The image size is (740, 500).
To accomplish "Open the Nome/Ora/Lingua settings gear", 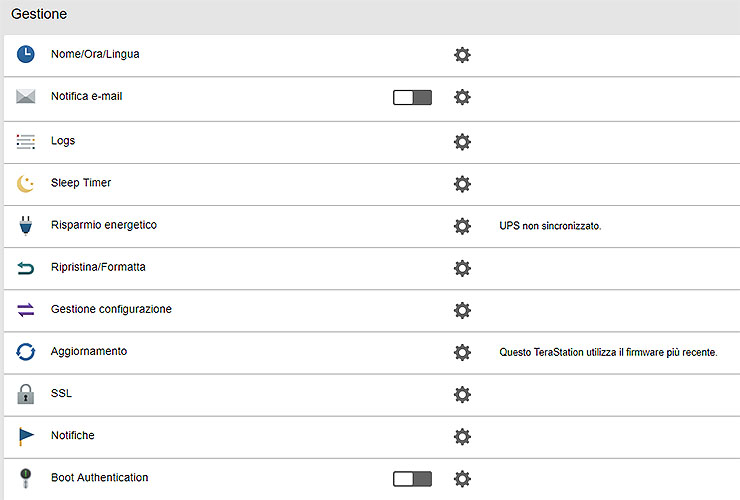I will click(x=462, y=55).
